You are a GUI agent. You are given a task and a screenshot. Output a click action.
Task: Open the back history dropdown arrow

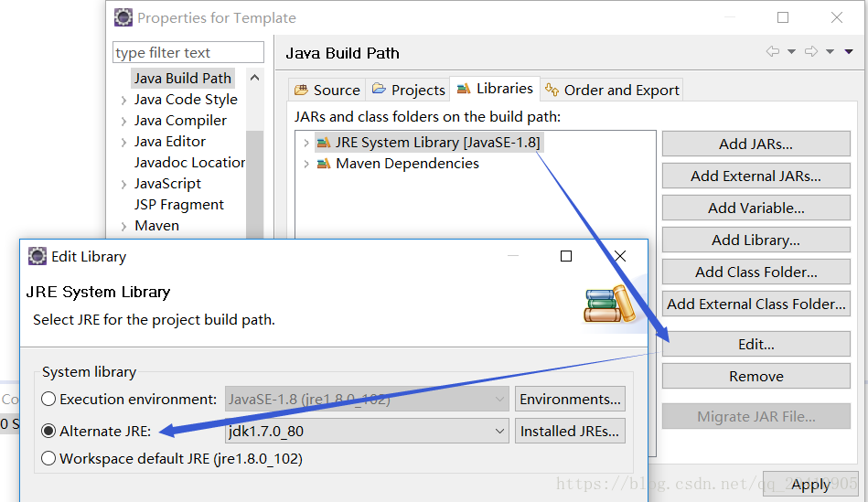pos(791,52)
